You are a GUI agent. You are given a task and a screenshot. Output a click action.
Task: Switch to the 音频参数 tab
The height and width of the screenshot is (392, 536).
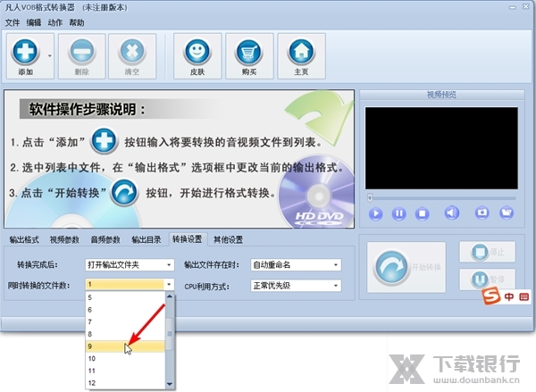pyautogui.click(x=105, y=239)
